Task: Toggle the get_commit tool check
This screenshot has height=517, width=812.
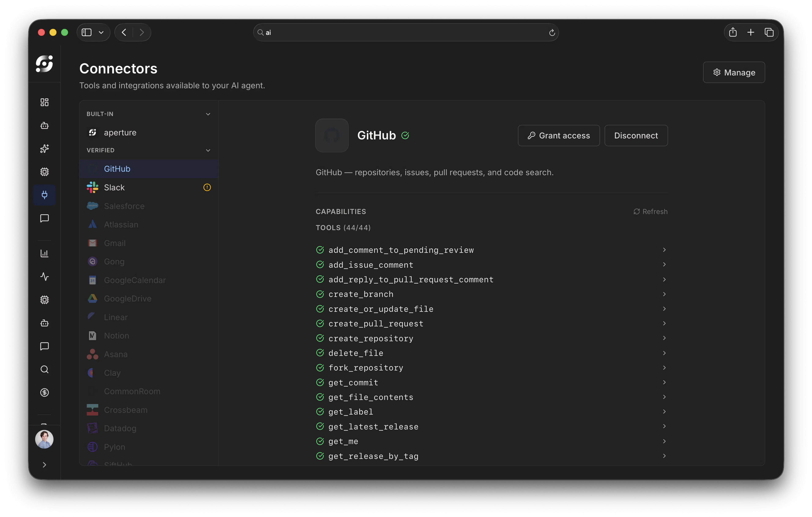Action: pyautogui.click(x=320, y=382)
